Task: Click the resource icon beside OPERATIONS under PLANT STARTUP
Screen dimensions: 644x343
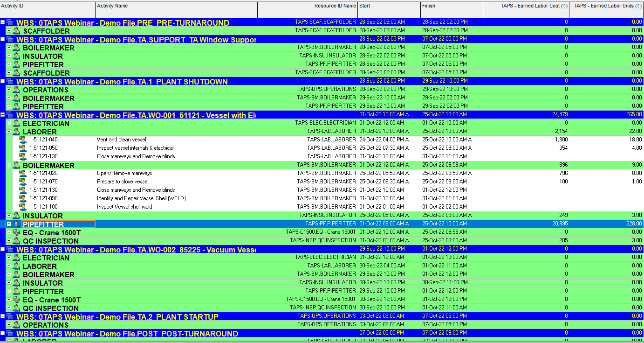Action: (x=16, y=325)
